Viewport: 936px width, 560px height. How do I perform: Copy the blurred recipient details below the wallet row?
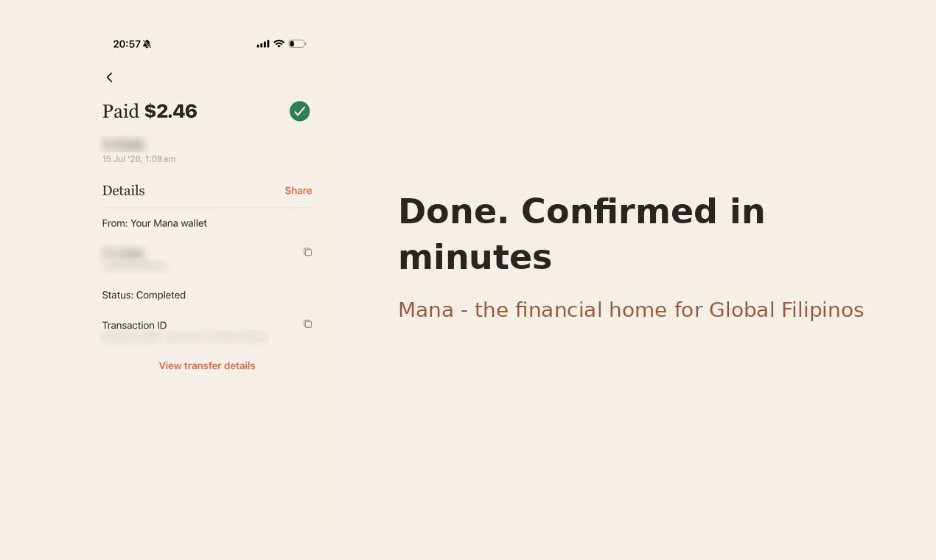click(x=307, y=252)
